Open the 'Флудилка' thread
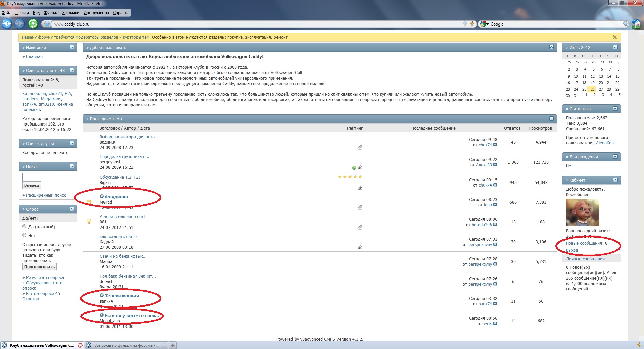Image resolution: width=644 pixels, height=349 pixels. (116, 197)
